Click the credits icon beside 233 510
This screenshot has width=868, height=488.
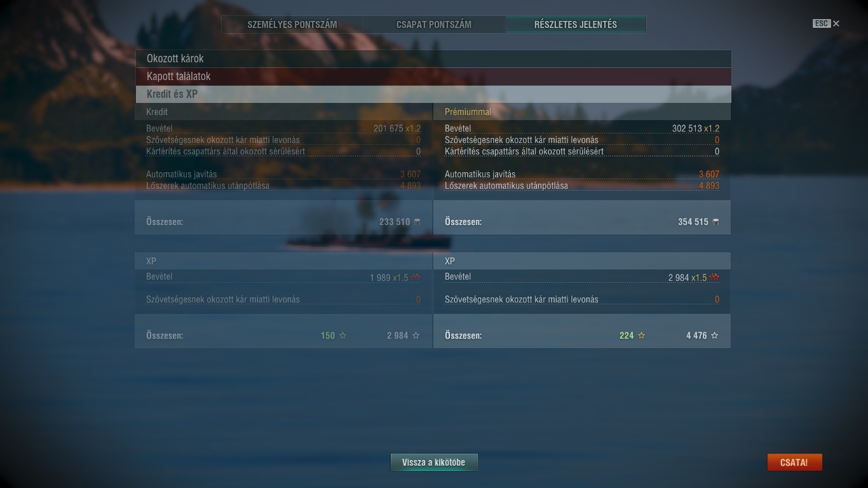click(417, 222)
